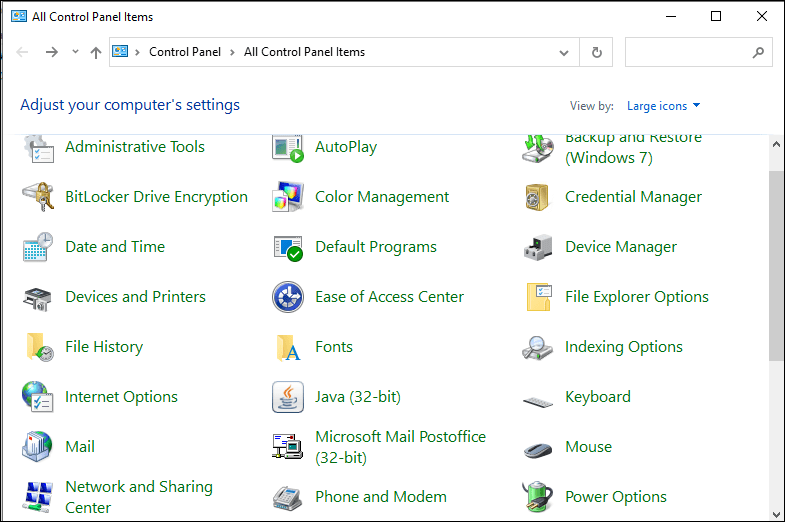The height and width of the screenshot is (522, 785).
Task: Open the Phone and Modem icon
Action: coord(287,498)
